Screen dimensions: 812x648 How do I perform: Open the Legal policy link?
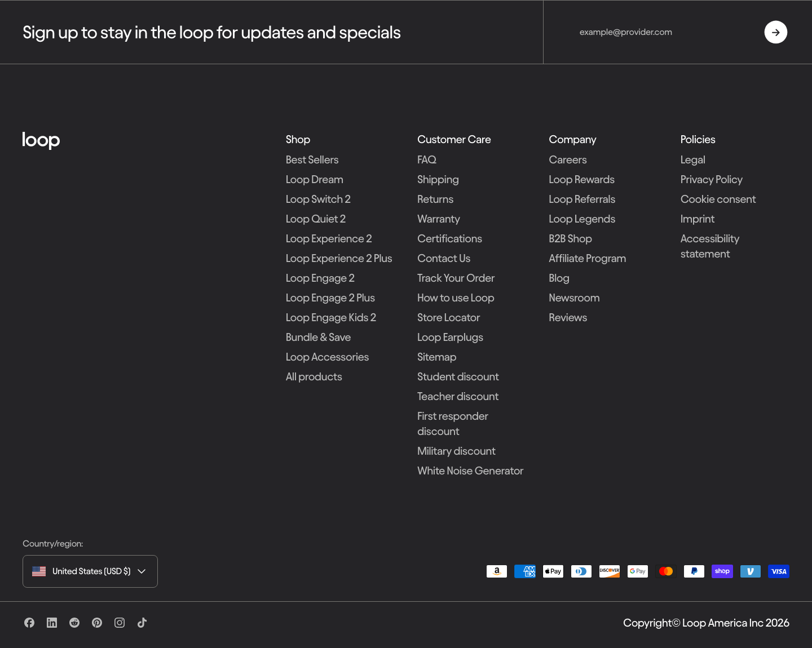pos(693,159)
